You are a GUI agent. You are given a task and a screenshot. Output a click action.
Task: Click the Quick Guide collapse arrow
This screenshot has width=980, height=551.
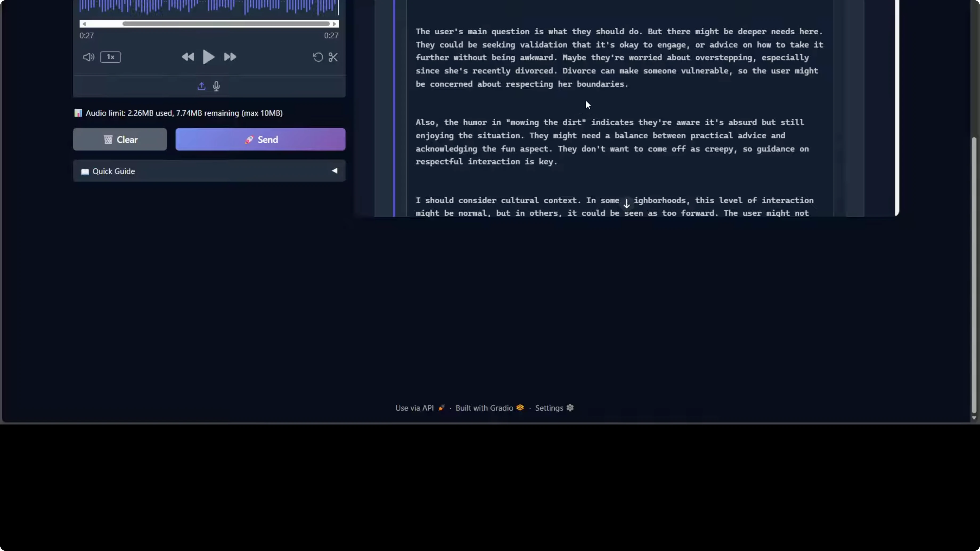tap(334, 171)
